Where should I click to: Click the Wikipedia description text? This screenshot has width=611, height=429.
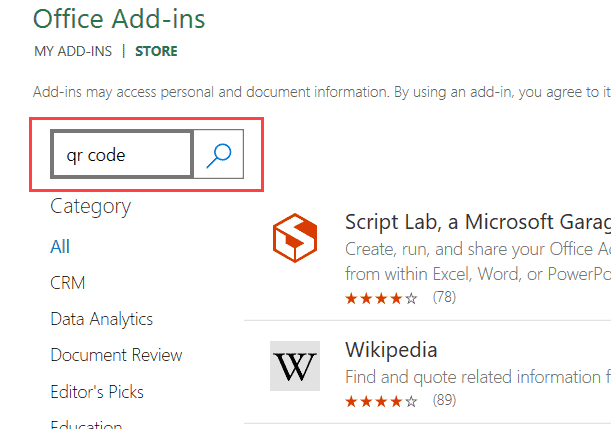[477, 377]
